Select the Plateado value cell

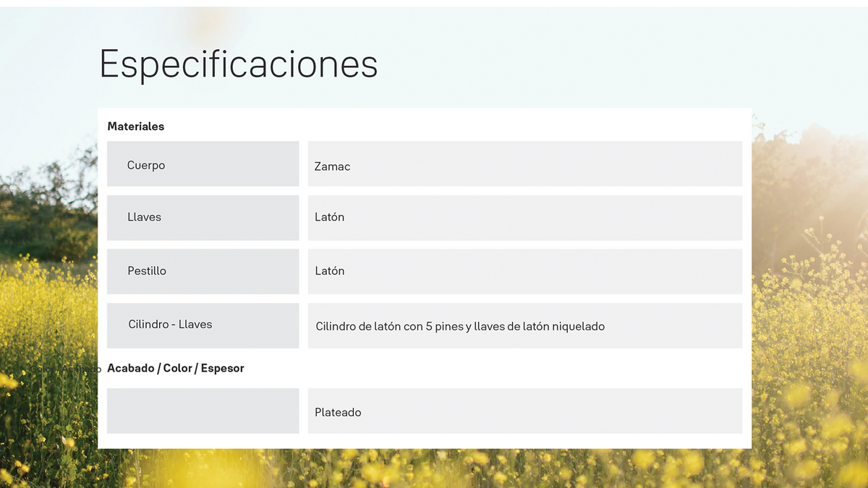pos(525,411)
